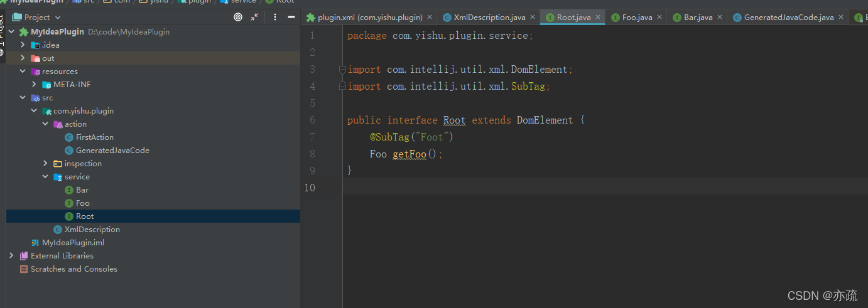Screen dimensions: 868x308
Task: Click the getFoo method name in code
Action: tap(410, 154)
